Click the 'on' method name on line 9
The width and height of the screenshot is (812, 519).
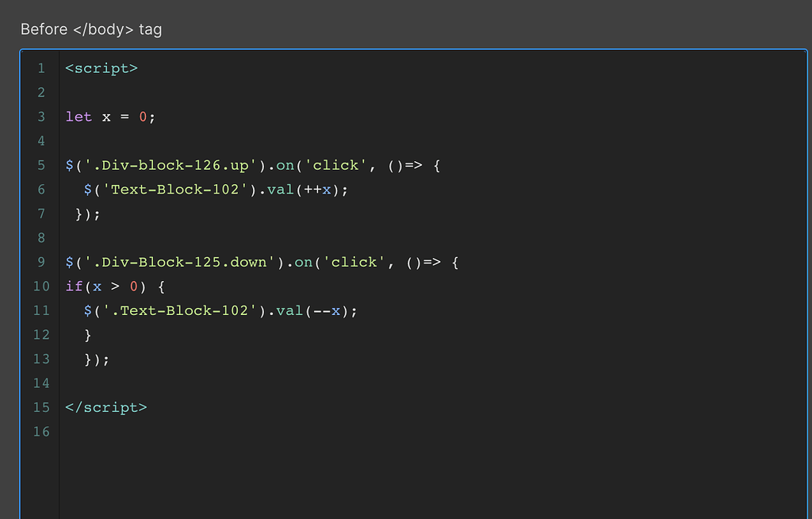coord(303,262)
